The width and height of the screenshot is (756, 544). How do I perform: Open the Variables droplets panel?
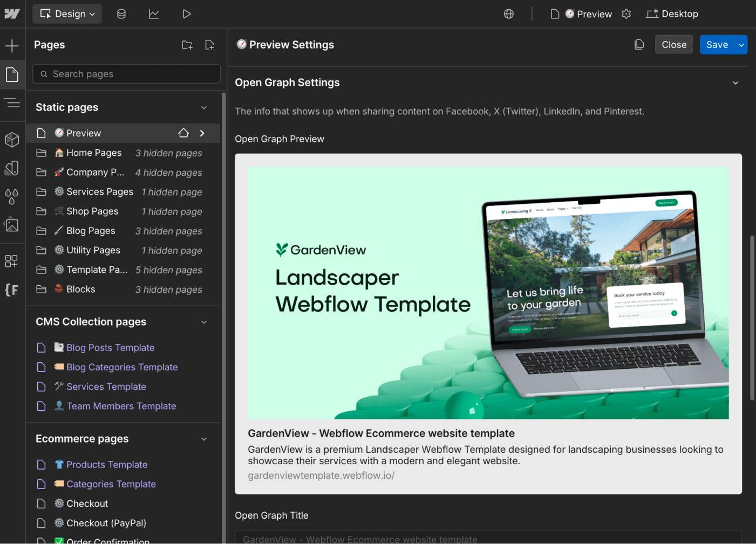tap(12, 196)
